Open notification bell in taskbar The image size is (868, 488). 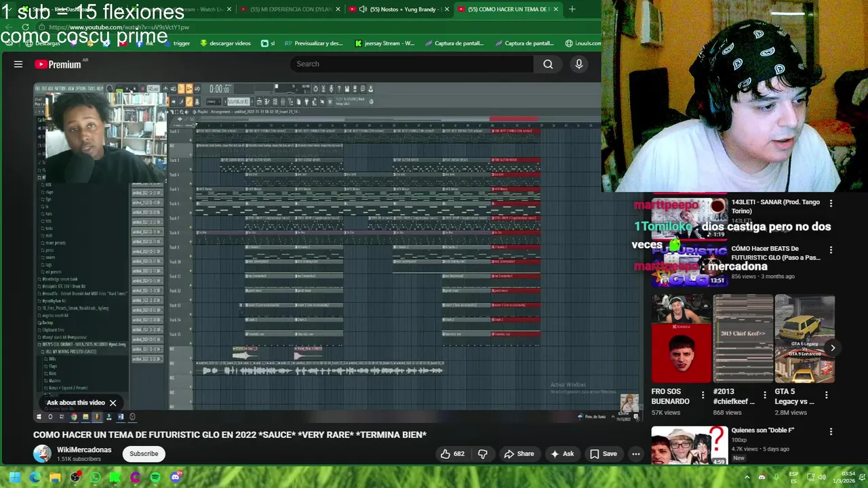863,478
